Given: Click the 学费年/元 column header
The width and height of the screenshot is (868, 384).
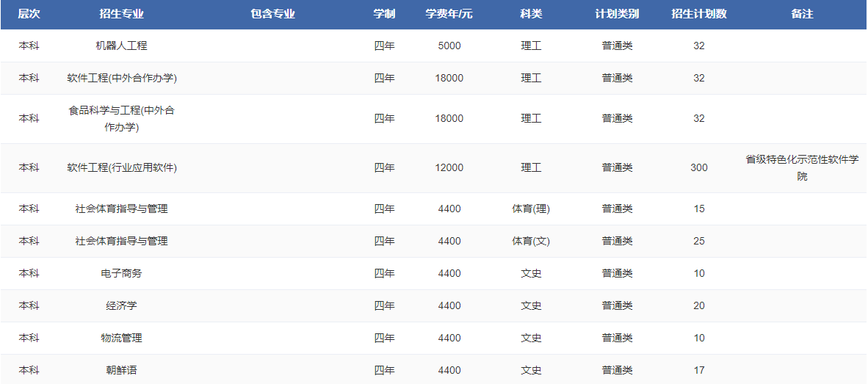Looking at the screenshot, I should [x=449, y=14].
